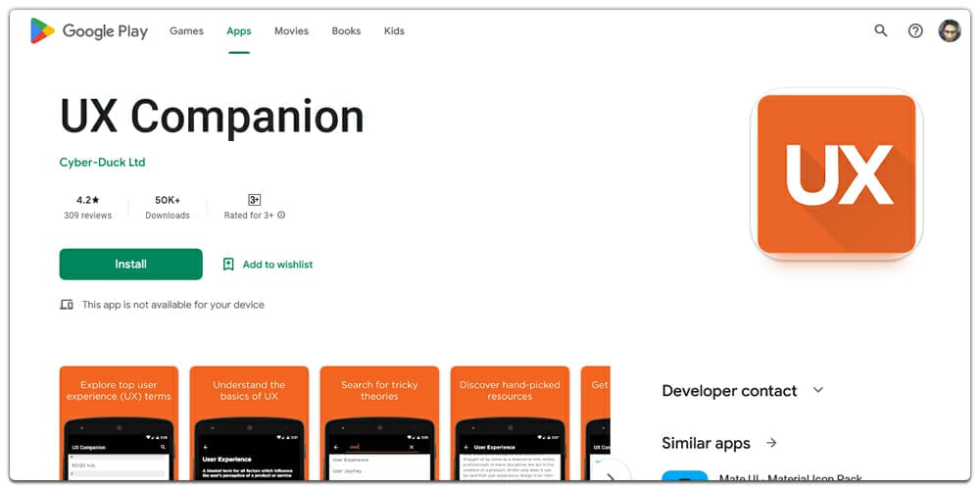
Task: Open the 'Discover hand-picked resources' screenshot
Action: pyautogui.click(x=510, y=423)
